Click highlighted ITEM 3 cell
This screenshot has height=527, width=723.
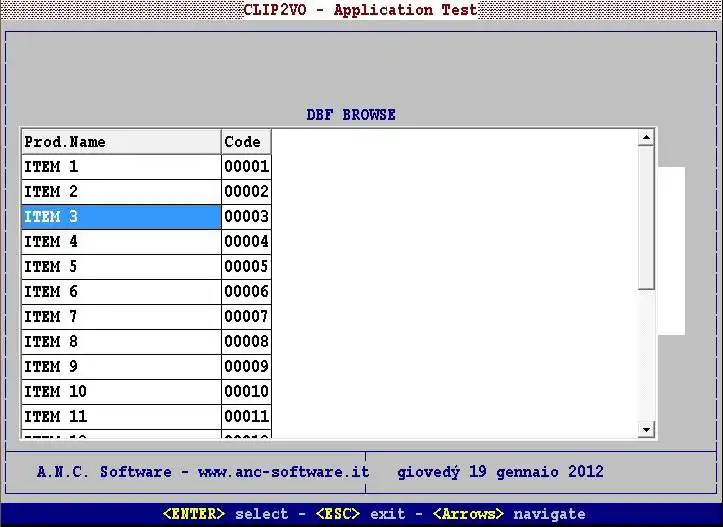121,217
